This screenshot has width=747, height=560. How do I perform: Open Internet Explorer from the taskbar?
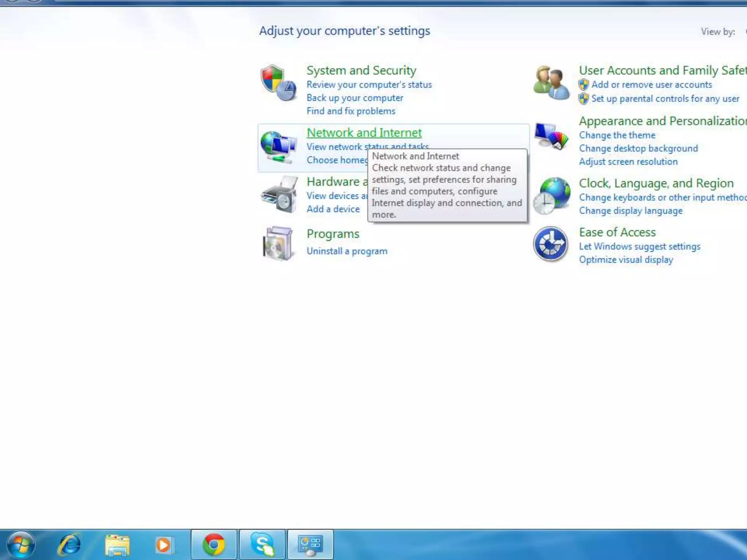coord(69,545)
